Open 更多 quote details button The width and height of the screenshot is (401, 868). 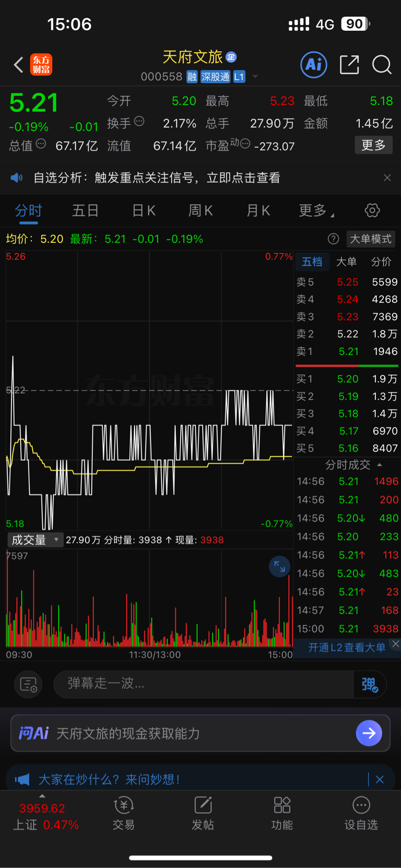tap(374, 145)
